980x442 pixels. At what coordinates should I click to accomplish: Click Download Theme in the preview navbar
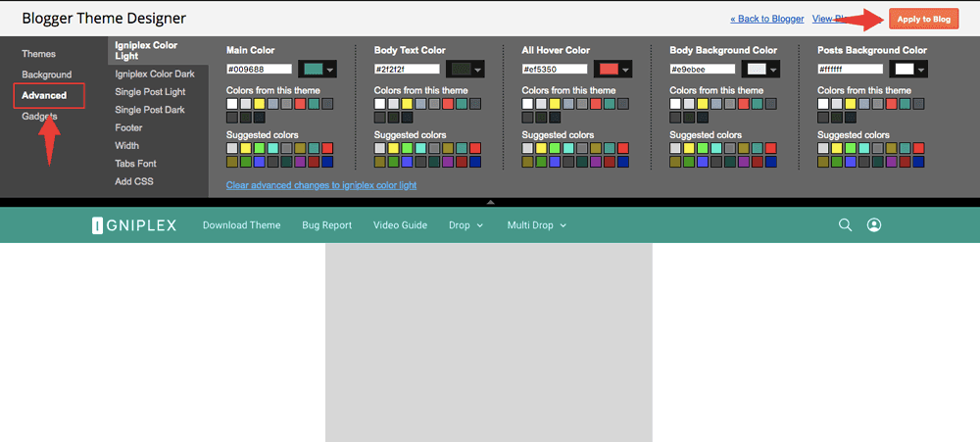pyautogui.click(x=242, y=225)
